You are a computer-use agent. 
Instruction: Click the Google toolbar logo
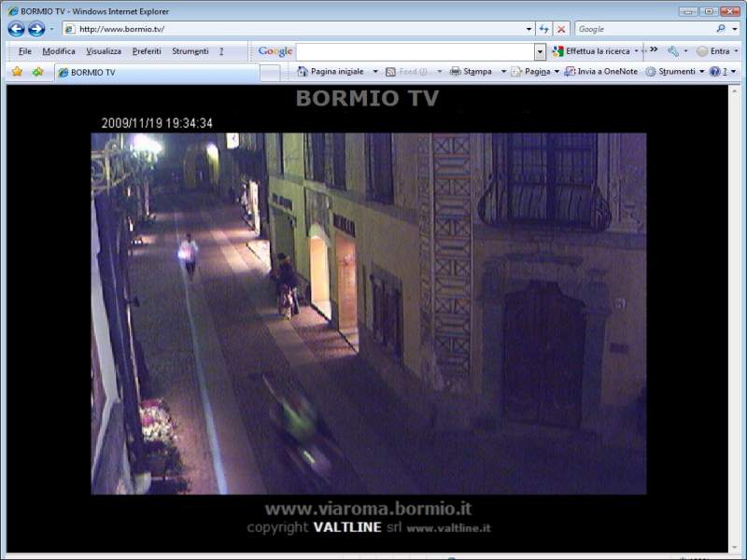point(275,51)
